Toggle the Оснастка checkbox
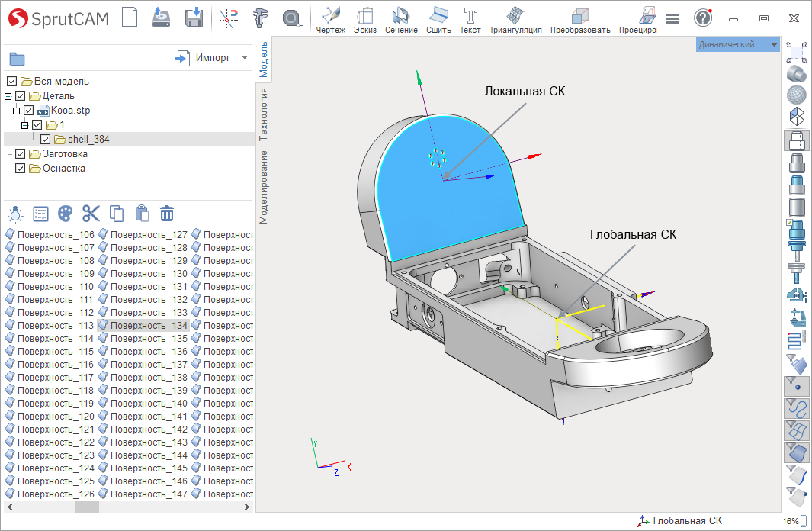Screen dimensions: 812x531 point(20,169)
